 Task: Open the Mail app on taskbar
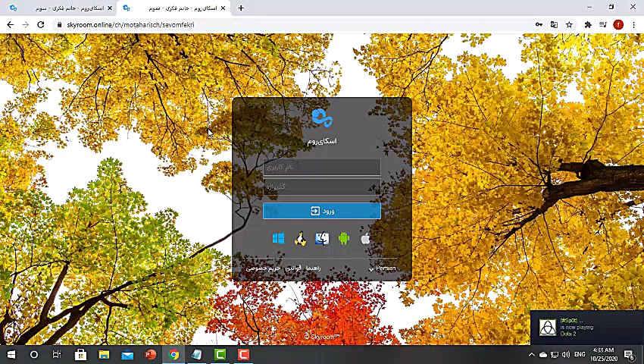pyautogui.click(x=127, y=355)
